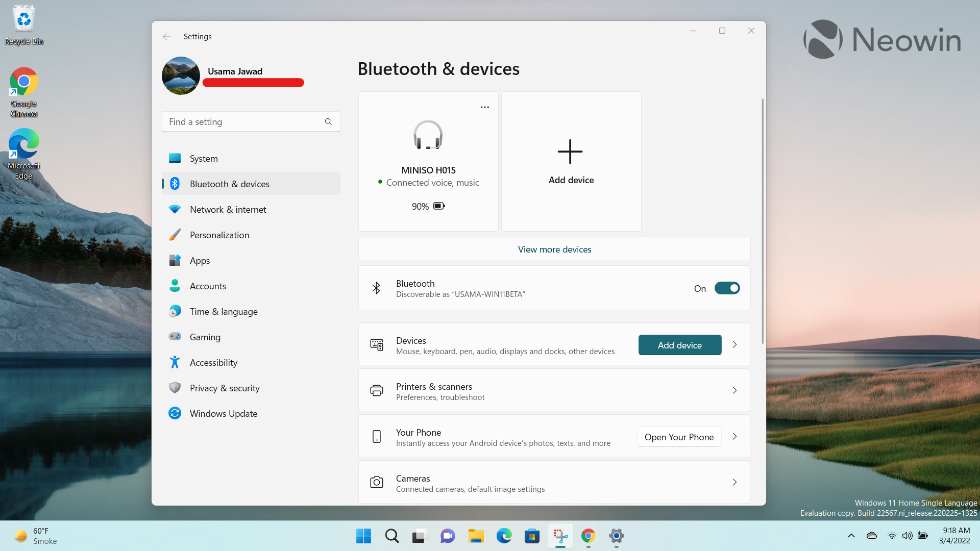Select the Google Chrome desktop shortcut
The width and height of the screenshot is (980, 551).
click(x=24, y=92)
